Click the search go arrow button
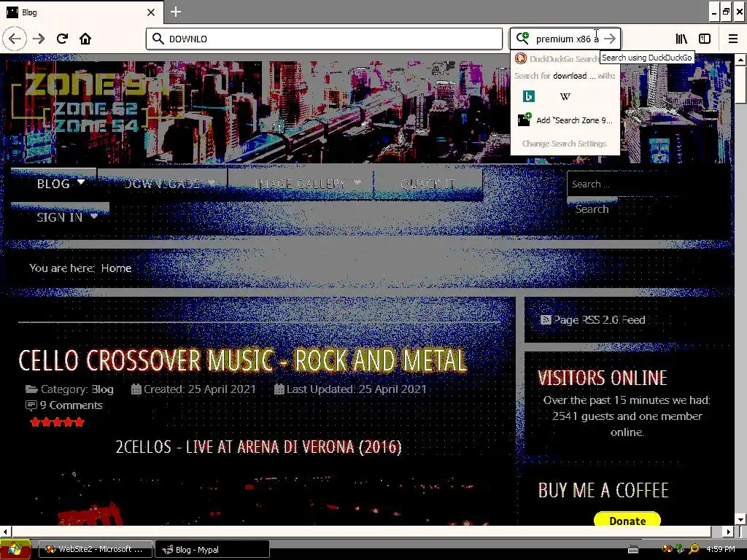This screenshot has height=560, width=747. tap(610, 39)
